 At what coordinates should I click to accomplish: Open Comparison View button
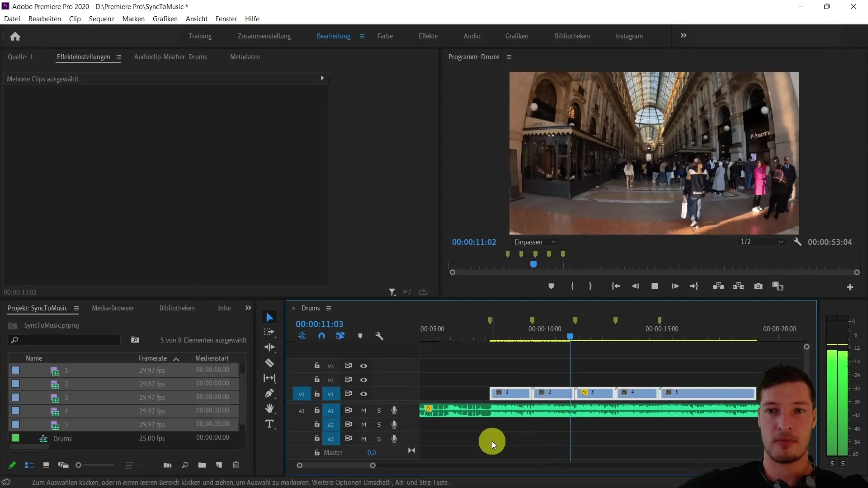[778, 286]
